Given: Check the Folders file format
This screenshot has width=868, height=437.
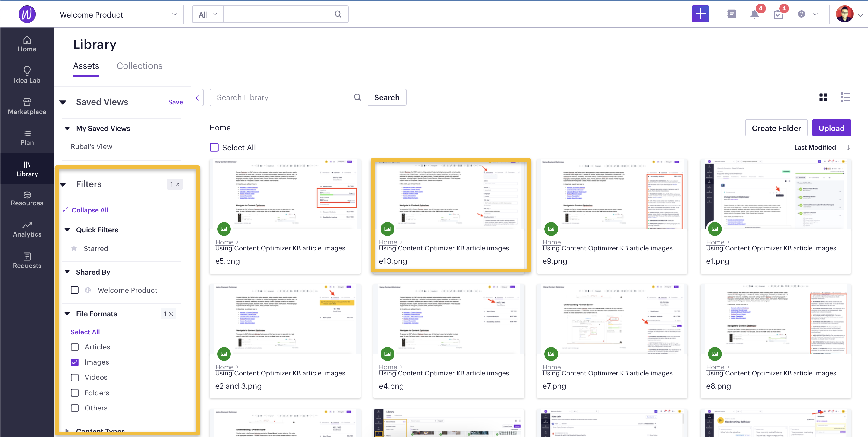Looking at the screenshot, I should click(75, 393).
